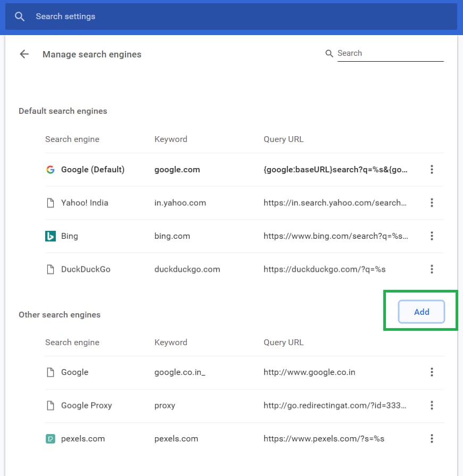Image resolution: width=463 pixels, height=476 pixels.
Task: Open the three-dot menu for google.co.in_ row
Action: (x=432, y=372)
